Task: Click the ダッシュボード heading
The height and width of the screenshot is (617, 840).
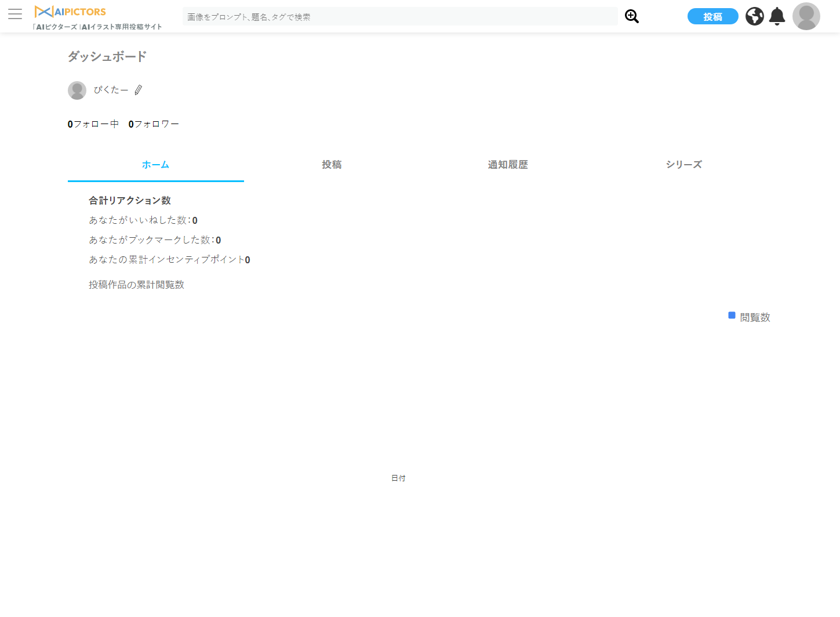Action: 107,56
